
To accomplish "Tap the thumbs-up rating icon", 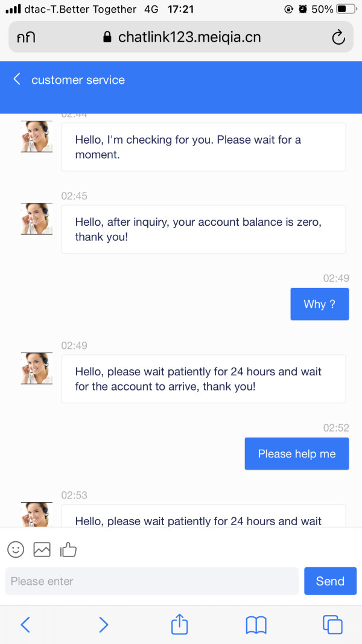I will pyautogui.click(x=68, y=549).
